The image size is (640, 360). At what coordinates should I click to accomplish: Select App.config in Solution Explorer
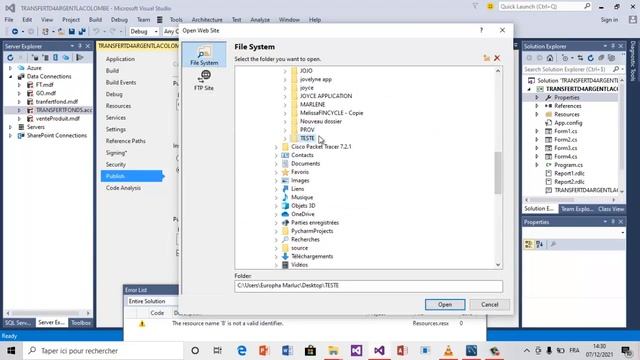568,123
